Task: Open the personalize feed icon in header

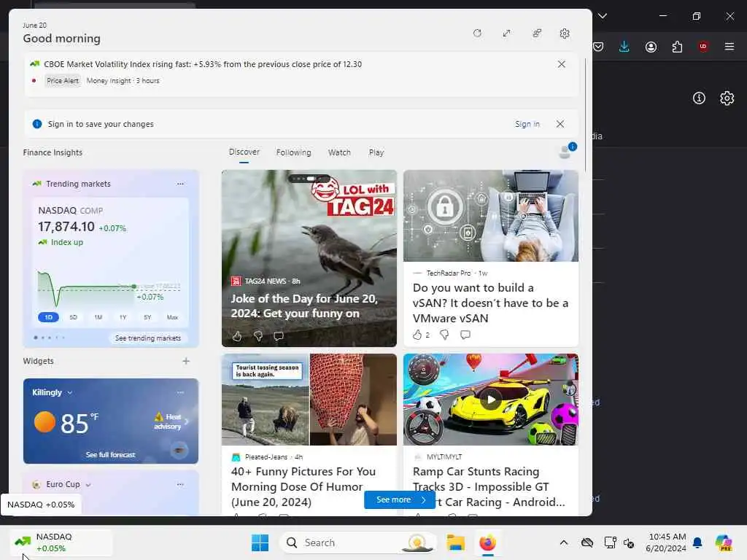Action: (537, 34)
